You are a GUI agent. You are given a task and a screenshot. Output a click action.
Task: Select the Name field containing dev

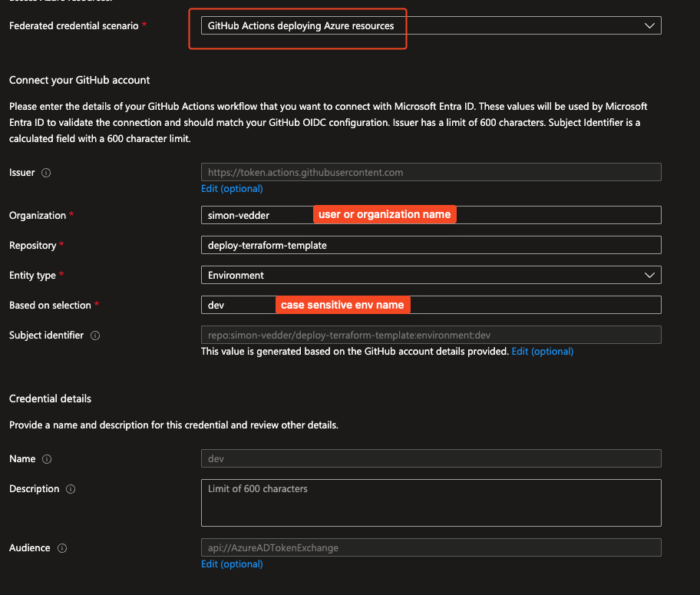click(x=431, y=459)
